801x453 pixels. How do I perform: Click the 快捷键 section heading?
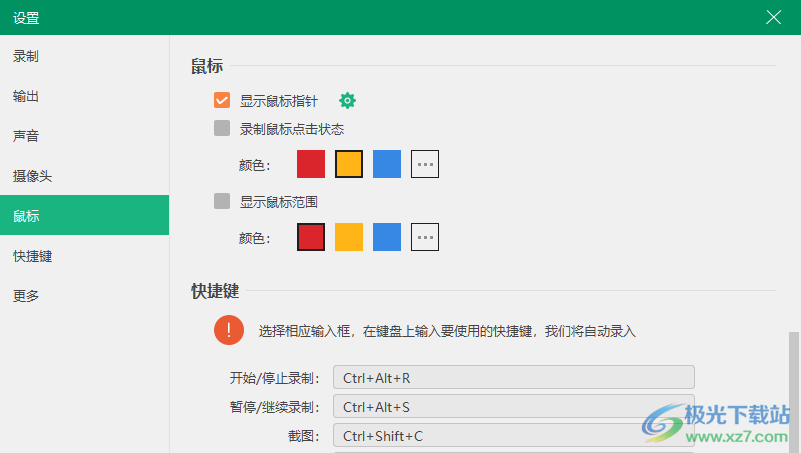pos(215,291)
